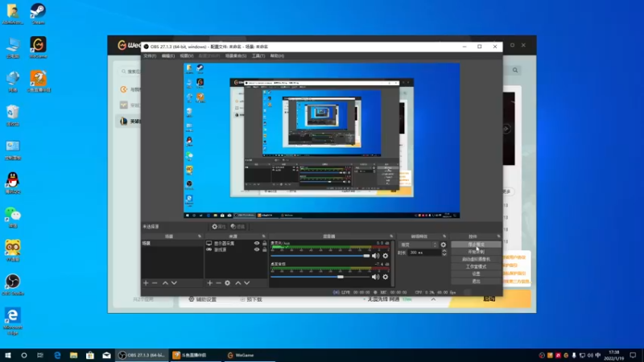This screenshot has height=362, width=644.
Task: Pop out the Scenes dock icon
Action: click(x=200, y=237)
